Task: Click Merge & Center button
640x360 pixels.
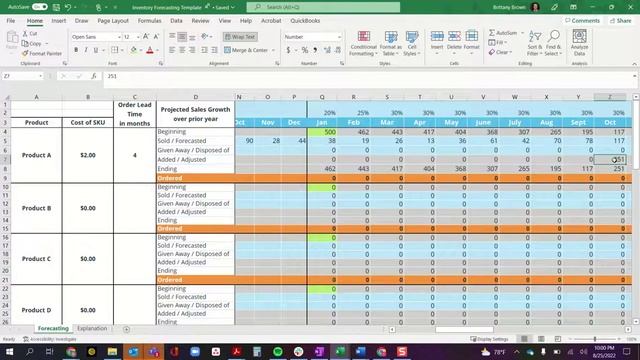Action: click(x=246, y=50)
